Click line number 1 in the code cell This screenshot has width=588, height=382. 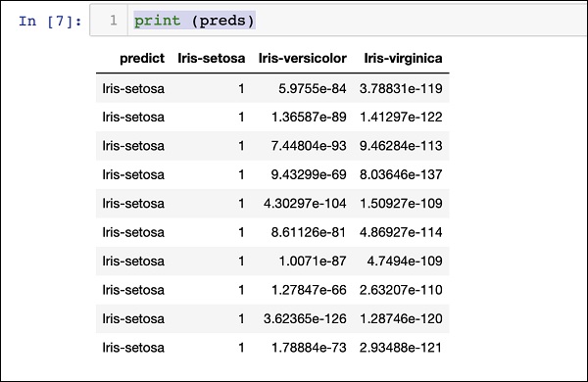pyautogui.click(x=114, y=21)
